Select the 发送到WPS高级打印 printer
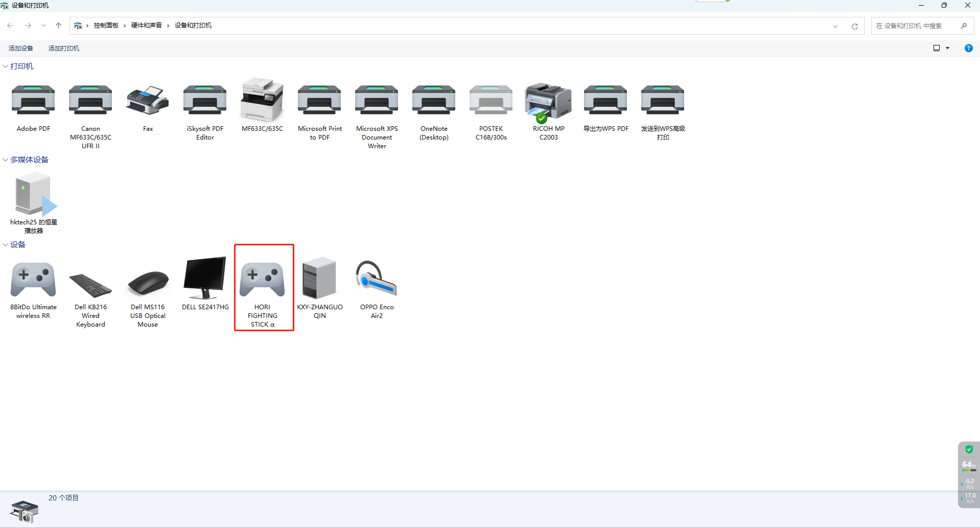 click(663, 101)
